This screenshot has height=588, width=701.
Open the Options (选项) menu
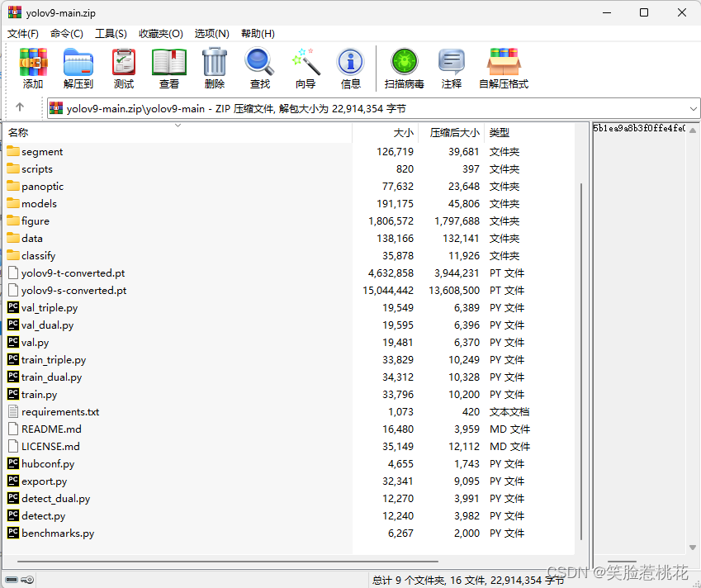[x=212, y=34]
